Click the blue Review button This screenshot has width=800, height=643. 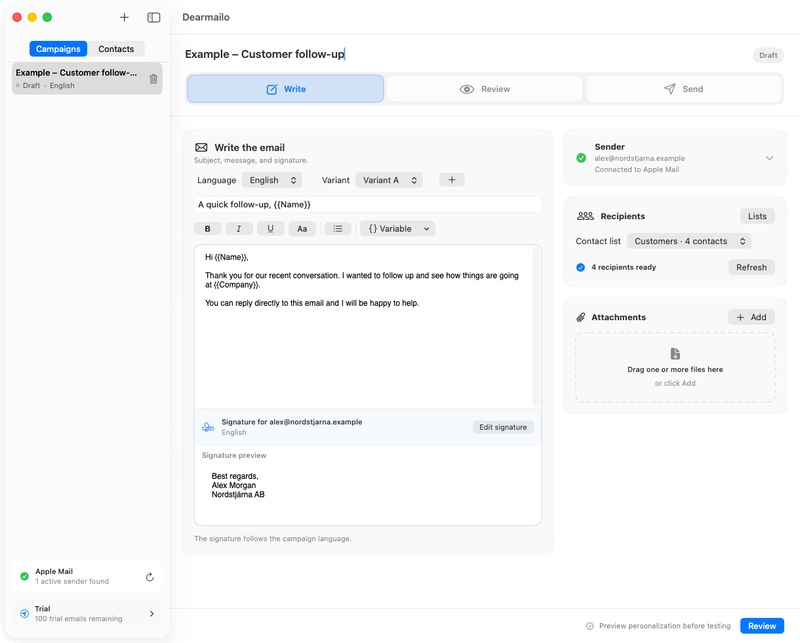pyautogui.click(x=762, y=626)
